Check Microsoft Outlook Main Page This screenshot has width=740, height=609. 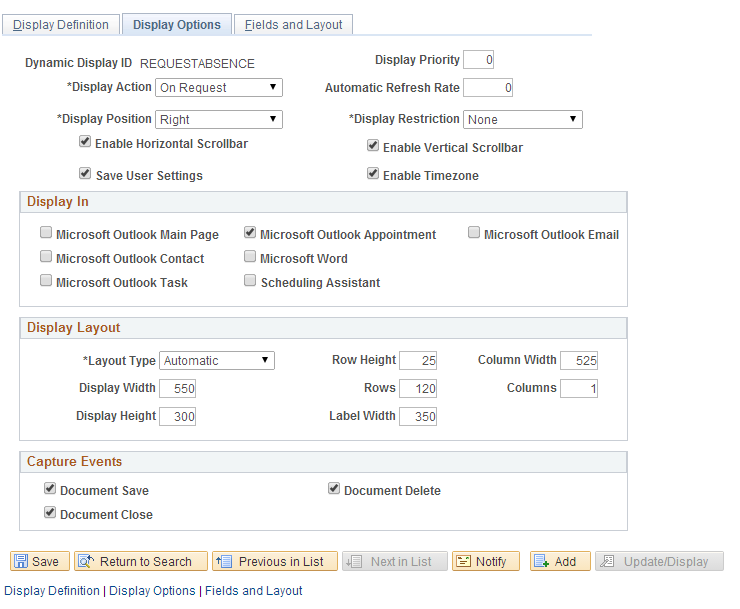(x=46, y=232)
